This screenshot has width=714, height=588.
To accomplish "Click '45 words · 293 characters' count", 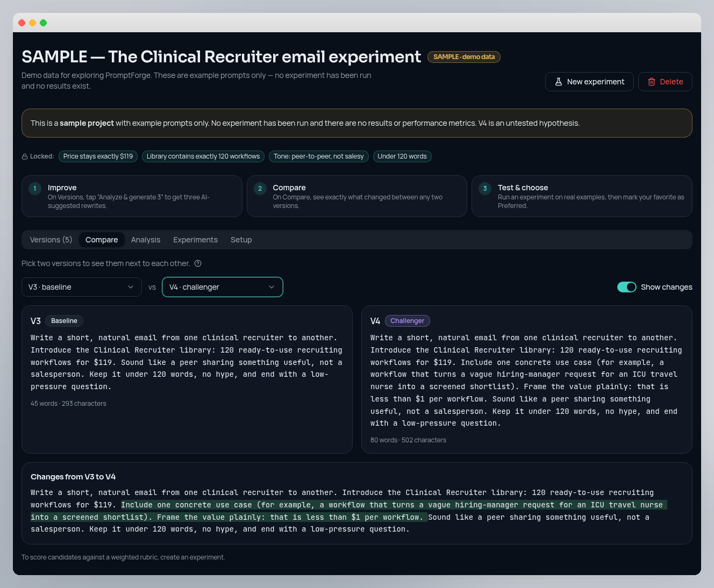I will tap(68, 404).
